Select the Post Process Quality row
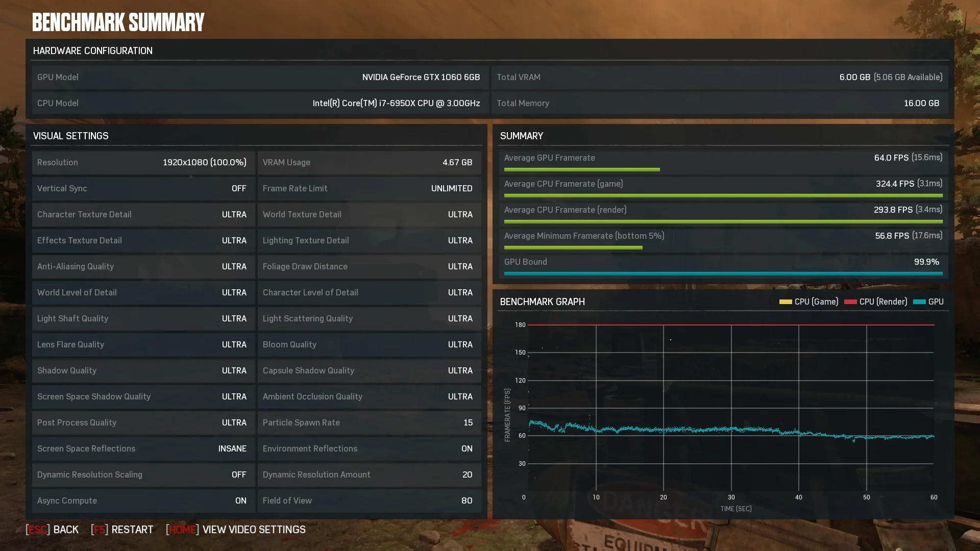The width and height of the screenshot is (980, 551). [x=143, y=422]
